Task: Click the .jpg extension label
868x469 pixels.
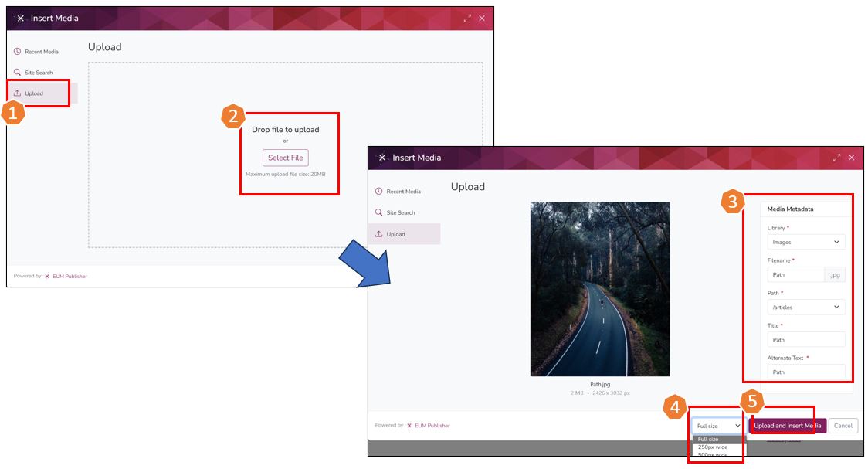Action: click(x=835, y=274)
